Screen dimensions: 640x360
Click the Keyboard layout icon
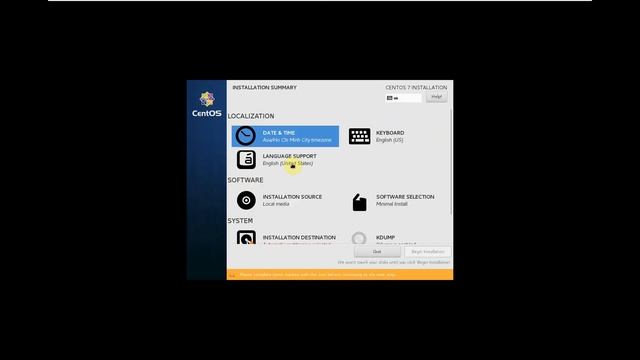point(359,136)
